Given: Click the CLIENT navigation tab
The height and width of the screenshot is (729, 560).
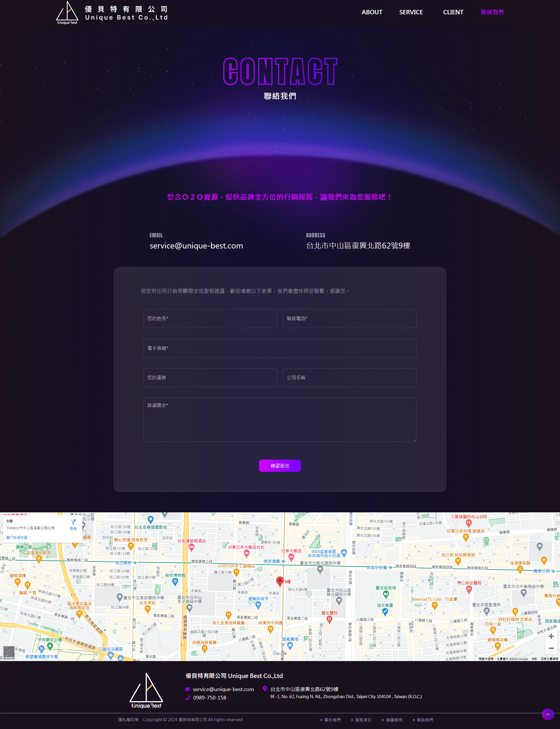Looking at the screenshot, I should [x=452, y=11].
